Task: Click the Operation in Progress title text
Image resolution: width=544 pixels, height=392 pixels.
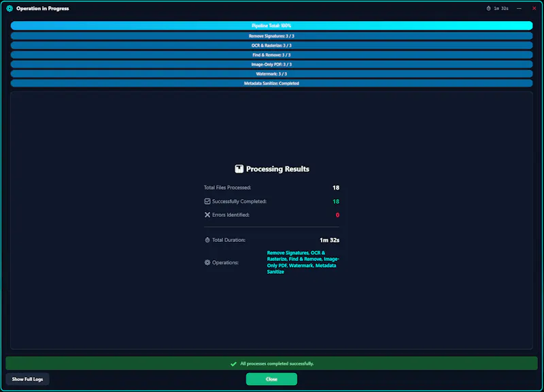Action: (x=43, y=8)
